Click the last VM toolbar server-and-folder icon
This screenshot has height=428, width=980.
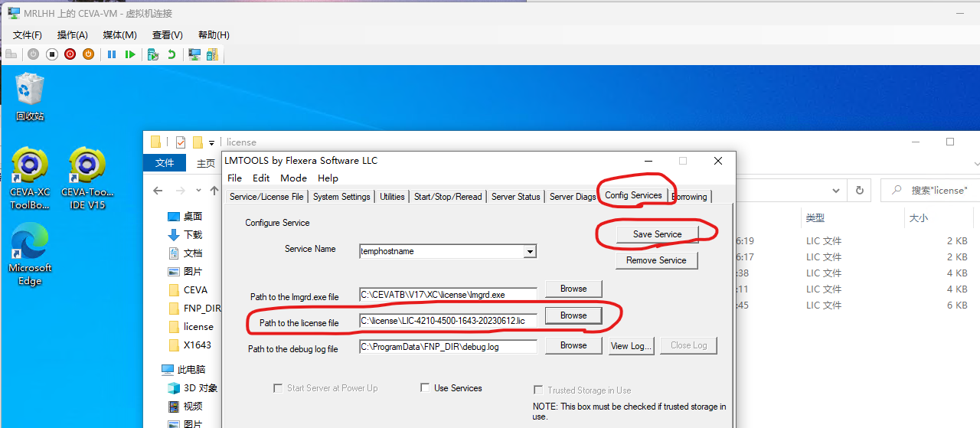[x=212, y=54]
